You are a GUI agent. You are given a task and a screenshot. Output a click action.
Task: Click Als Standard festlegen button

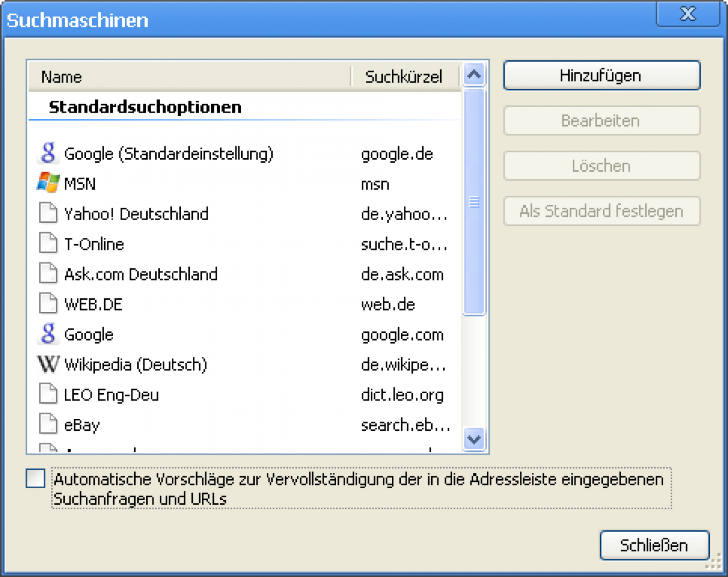pos(602,211)
